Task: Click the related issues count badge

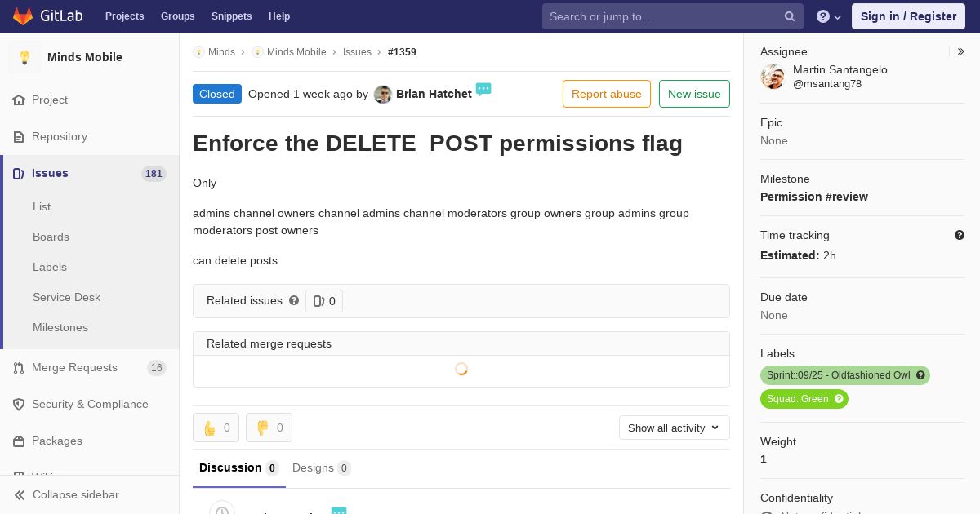Action: pyautogui.click(x=324, y=301)
